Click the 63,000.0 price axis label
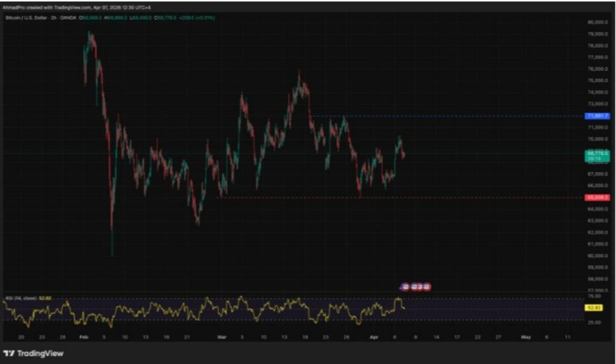This screenshot has width=616, height=364. [x=597, y=221]
